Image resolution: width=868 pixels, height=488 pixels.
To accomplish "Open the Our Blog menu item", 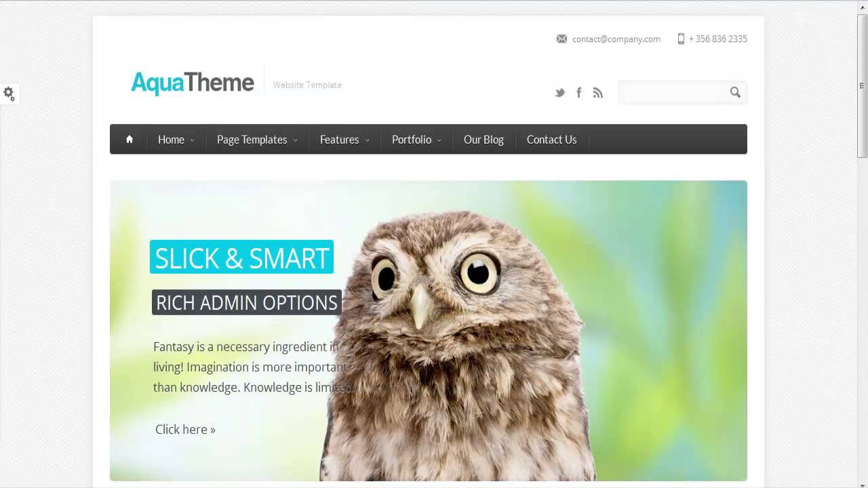I will pyautogui.click(x=484, y=140).
